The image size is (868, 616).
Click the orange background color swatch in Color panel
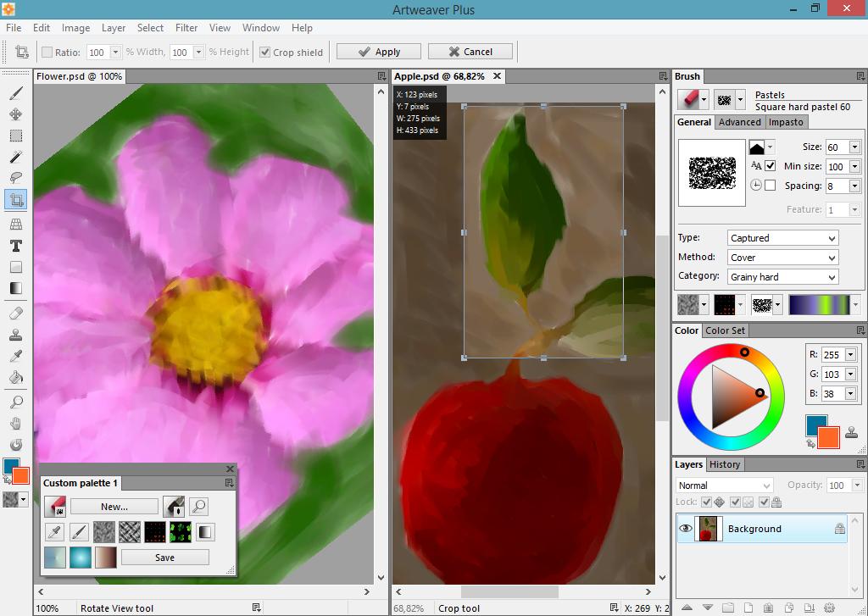point(828,437)
